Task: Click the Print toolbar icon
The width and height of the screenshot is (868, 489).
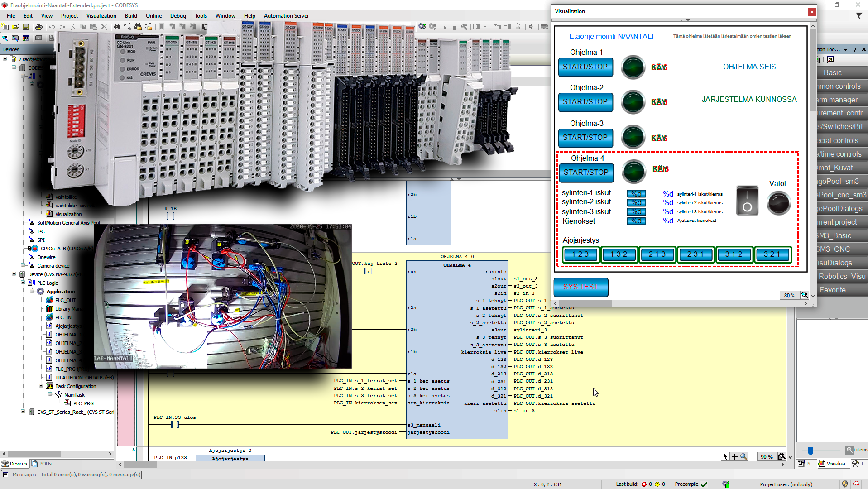Action: pos(38,27)
